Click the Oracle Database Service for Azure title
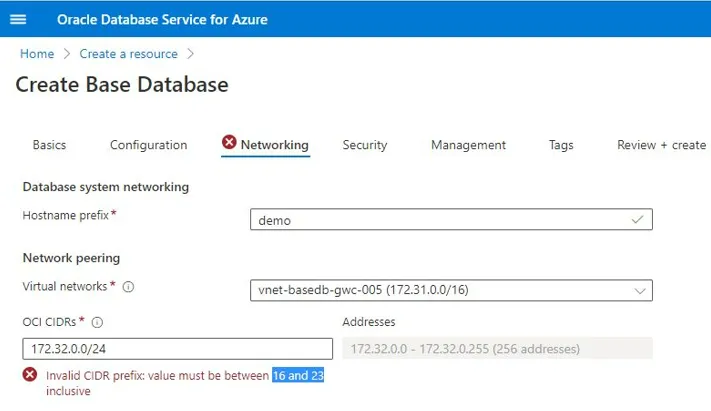The height and width of the screenshot is (411, 711). coord(162,20)
